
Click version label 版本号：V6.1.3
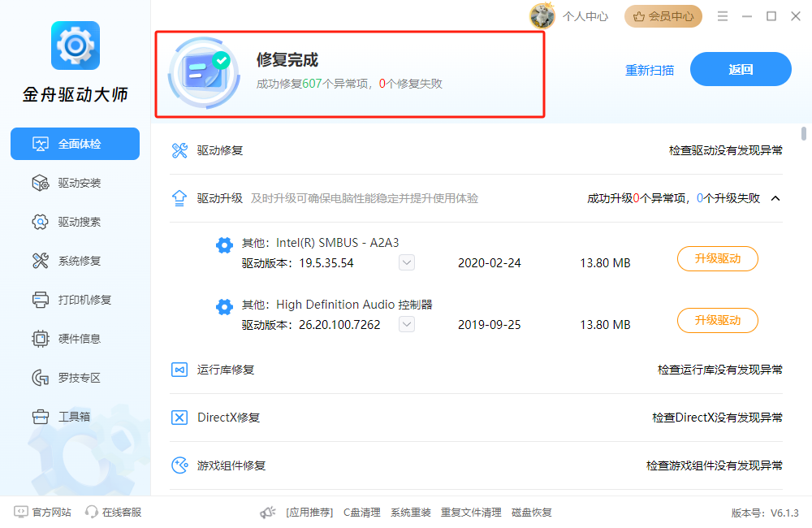click(x=765, y=513)
